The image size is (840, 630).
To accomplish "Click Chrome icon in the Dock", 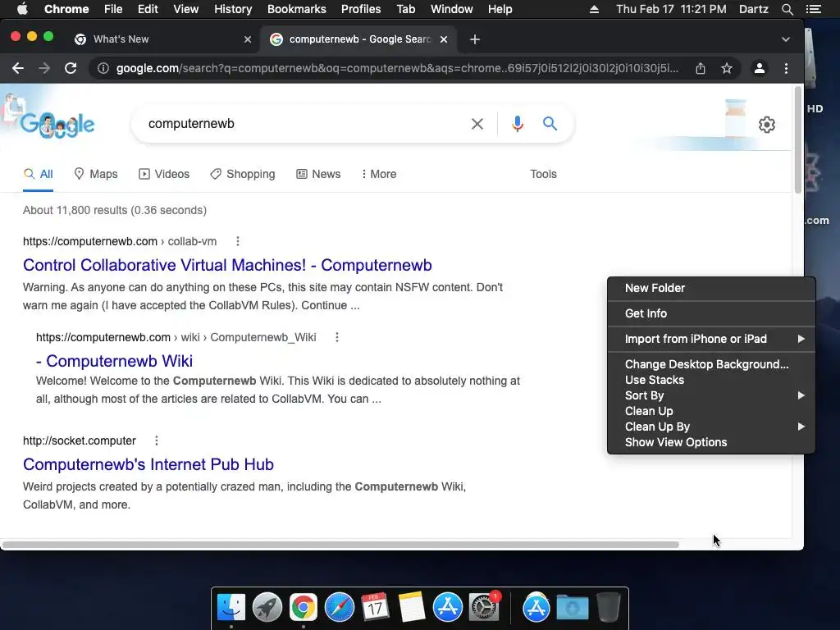I will (304, 608).
